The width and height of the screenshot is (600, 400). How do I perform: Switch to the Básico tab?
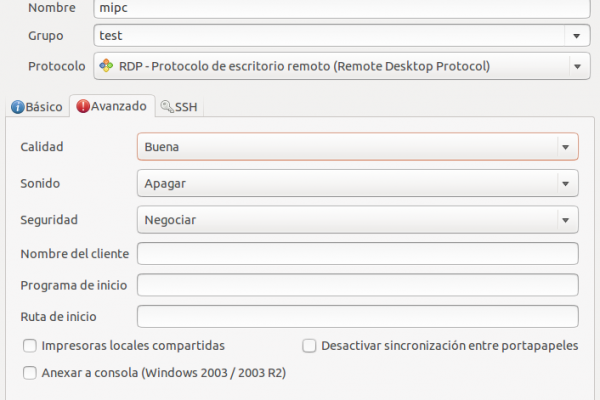pyautogui.click(x=37, y=107)
